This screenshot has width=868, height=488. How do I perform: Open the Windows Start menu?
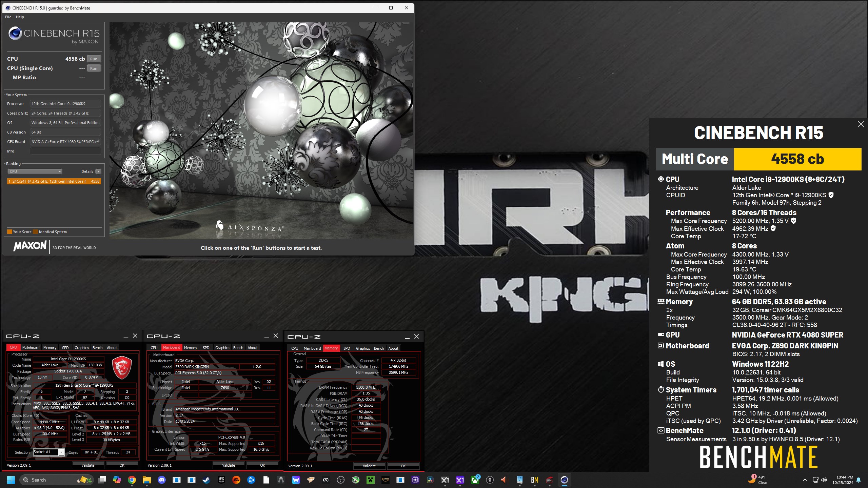pos(11,480)
